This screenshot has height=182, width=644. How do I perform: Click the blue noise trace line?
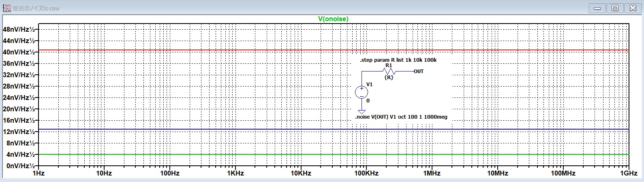(x=203, y=130)
